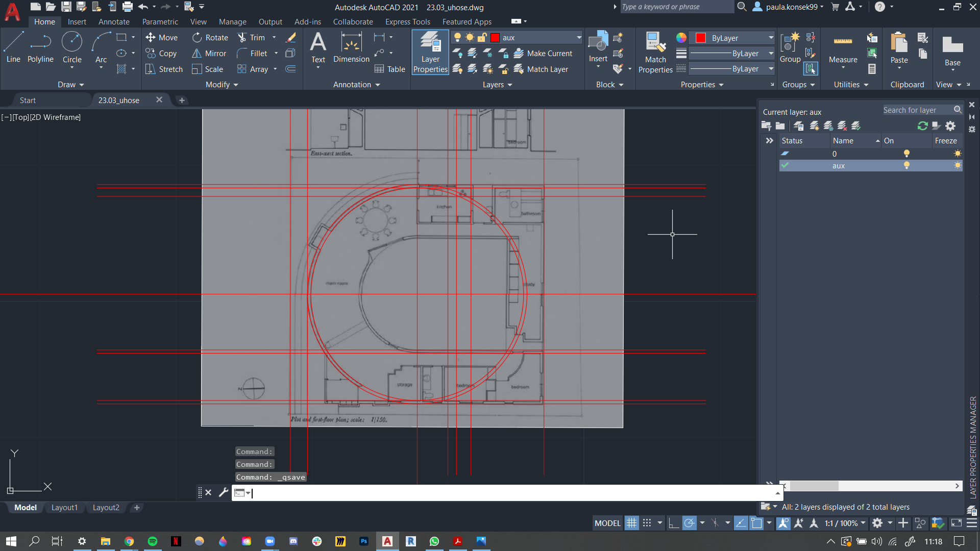The height and width of the screenshot is (551, 980).
Task: Refresh the layer list
Action: click(x=922, y=126)
